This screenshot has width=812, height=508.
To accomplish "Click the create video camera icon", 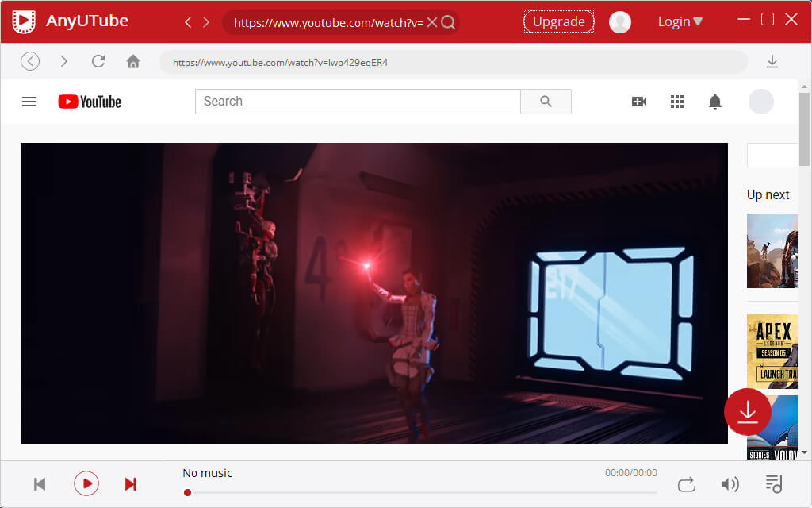I will coord(639,102).
